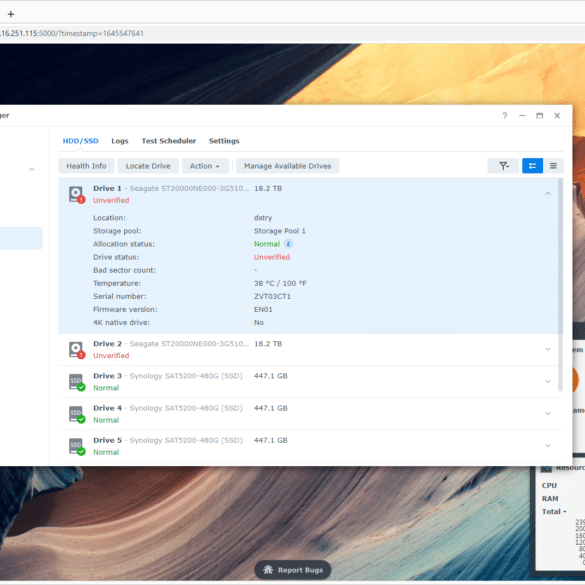Image resolution: width=585 pixels, height=585 pixels.
Task: Collapse Drive 1 details chevron
Action: click(548, 194)
